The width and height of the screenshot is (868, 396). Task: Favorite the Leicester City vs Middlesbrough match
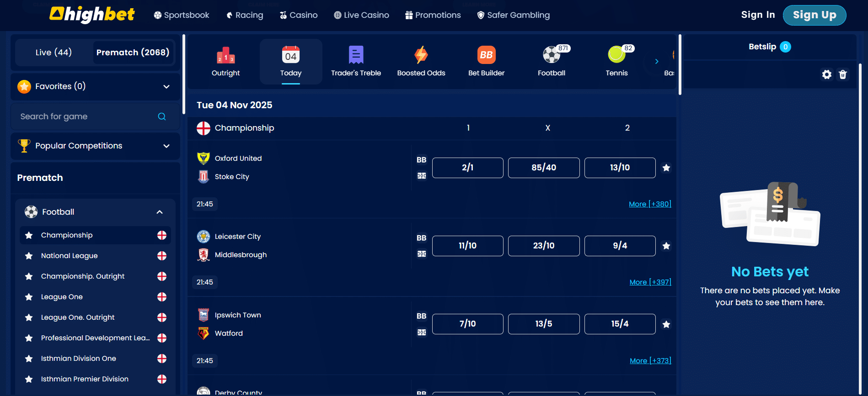[666, 246]
